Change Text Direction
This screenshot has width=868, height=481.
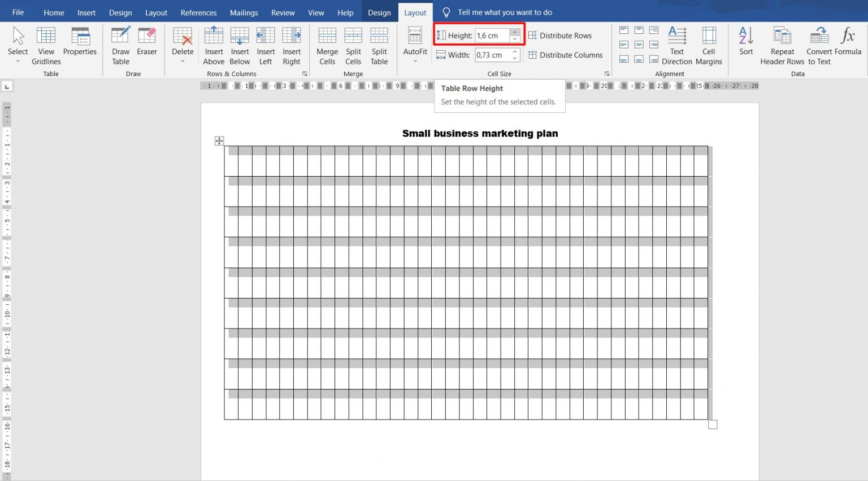[x=677, y=45]
